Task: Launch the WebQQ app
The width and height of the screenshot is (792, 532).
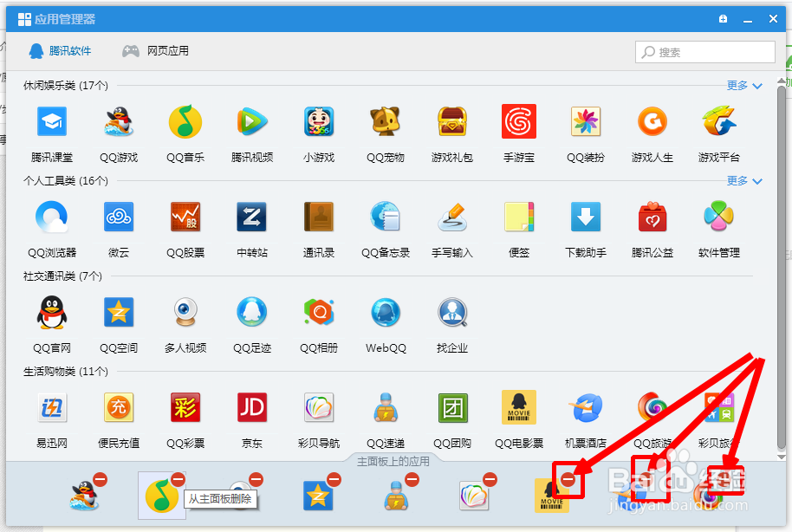Action: (x=386, y=312)
